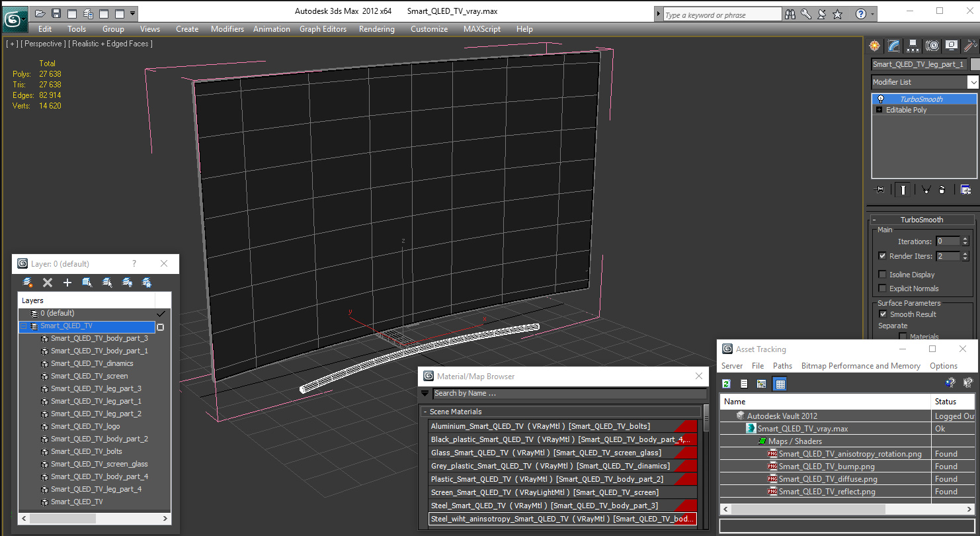Click the object color swatch beside object name

click(x=975, y=64)
